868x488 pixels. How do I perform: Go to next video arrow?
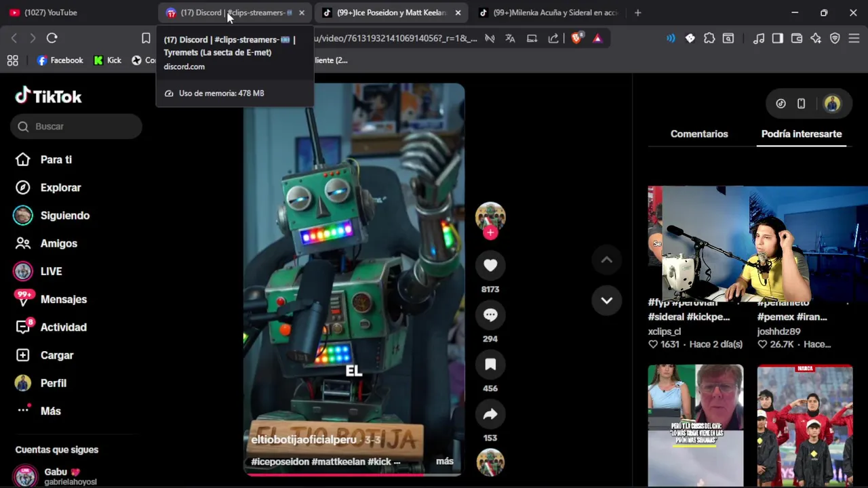click(607, 300)
